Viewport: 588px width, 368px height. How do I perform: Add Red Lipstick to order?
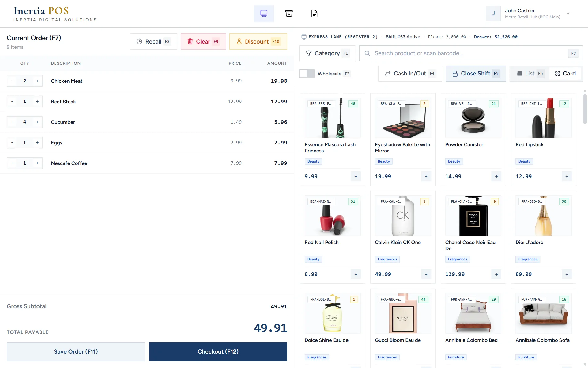click(567, 176)
